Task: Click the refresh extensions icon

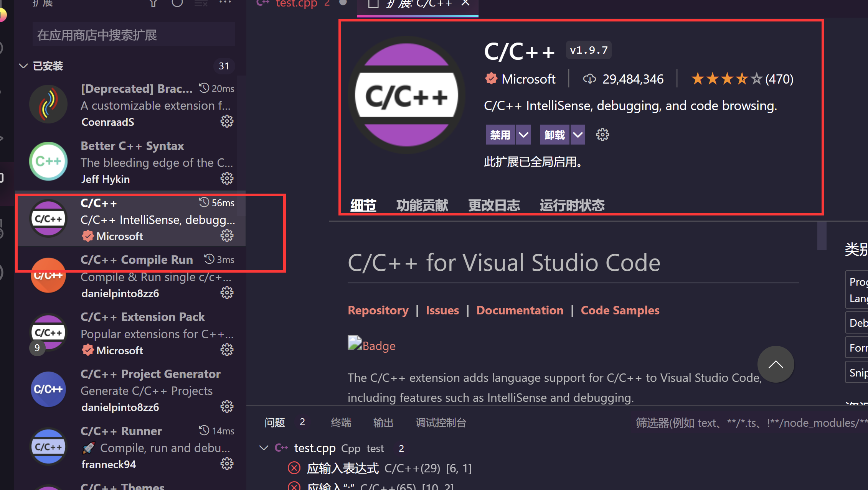Action: tap(177, 3)
